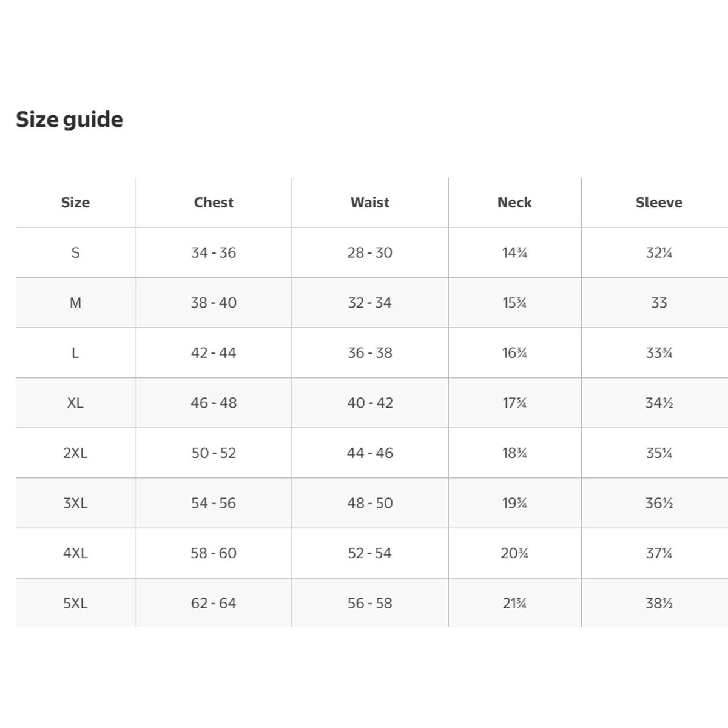728x728 pixels.
Task: Click the 3XL size row label
Action: 75,504
